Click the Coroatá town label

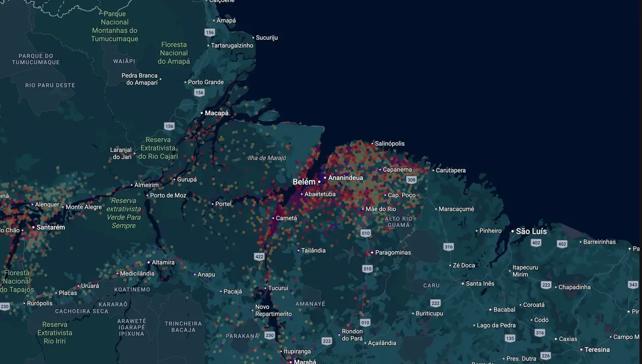coord(534,305)
